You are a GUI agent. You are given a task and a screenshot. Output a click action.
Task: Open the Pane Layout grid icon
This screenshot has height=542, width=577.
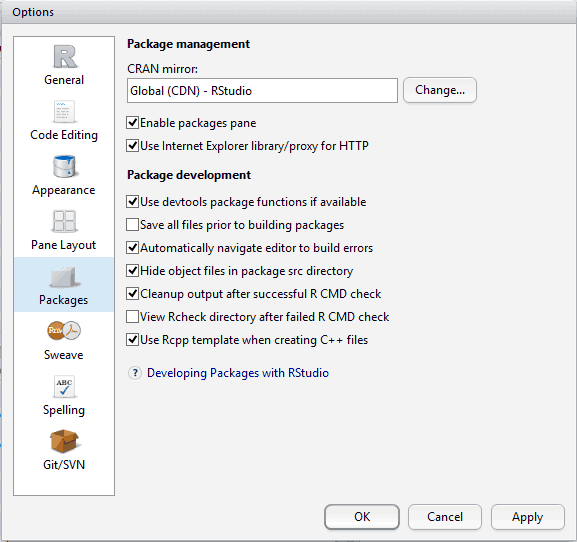(64, 221)
